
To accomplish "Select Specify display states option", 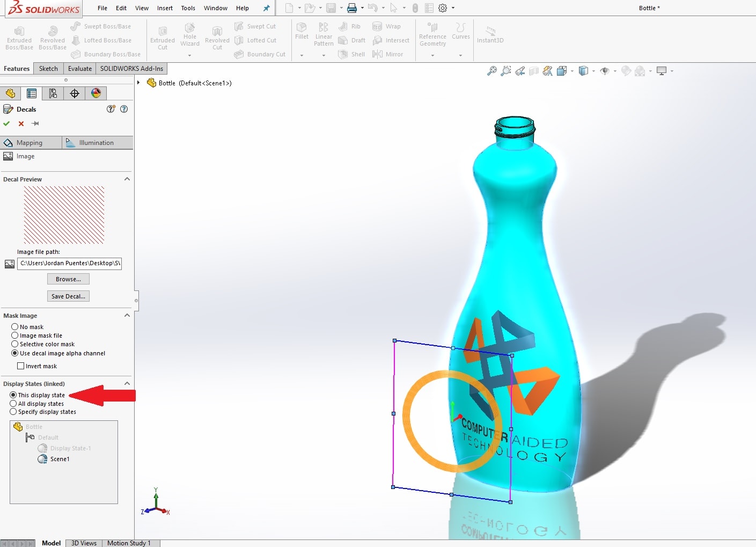I will click(x=13, y=412).
